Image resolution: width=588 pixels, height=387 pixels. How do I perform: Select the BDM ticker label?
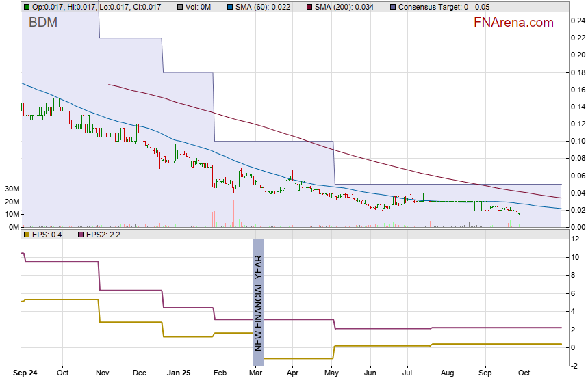pos(43,23)
